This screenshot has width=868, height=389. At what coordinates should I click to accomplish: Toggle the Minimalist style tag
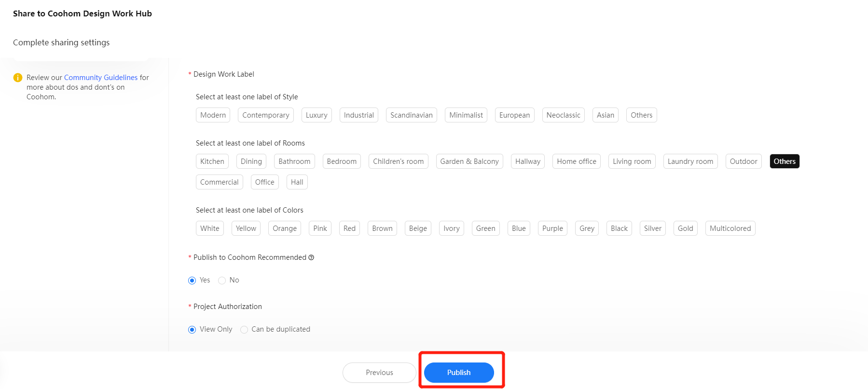point(466,115)
